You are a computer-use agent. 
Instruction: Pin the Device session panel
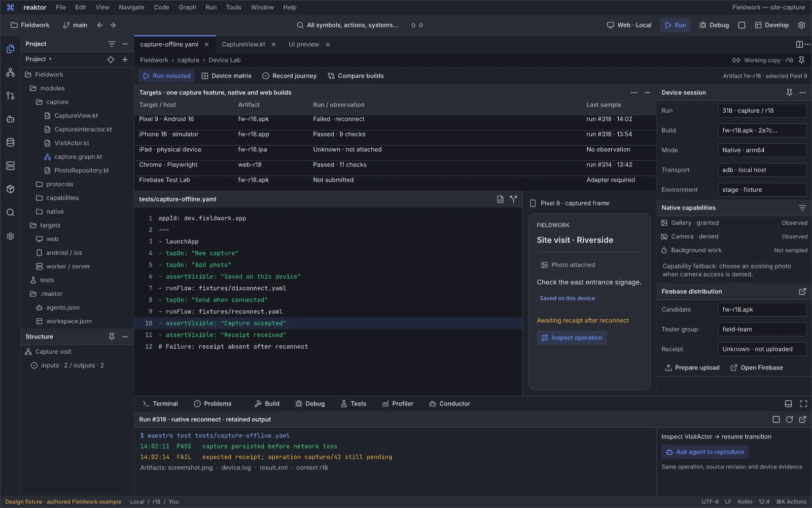pos(789,92)
